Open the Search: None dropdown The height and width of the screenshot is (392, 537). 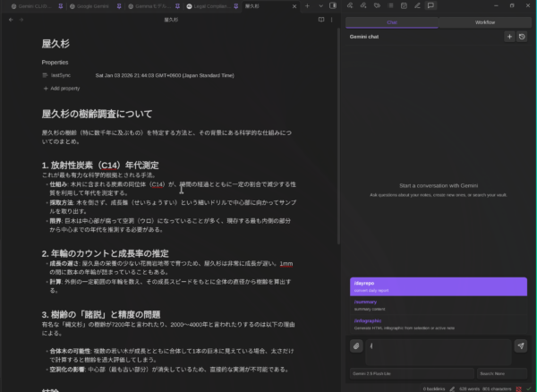[502, 372]
